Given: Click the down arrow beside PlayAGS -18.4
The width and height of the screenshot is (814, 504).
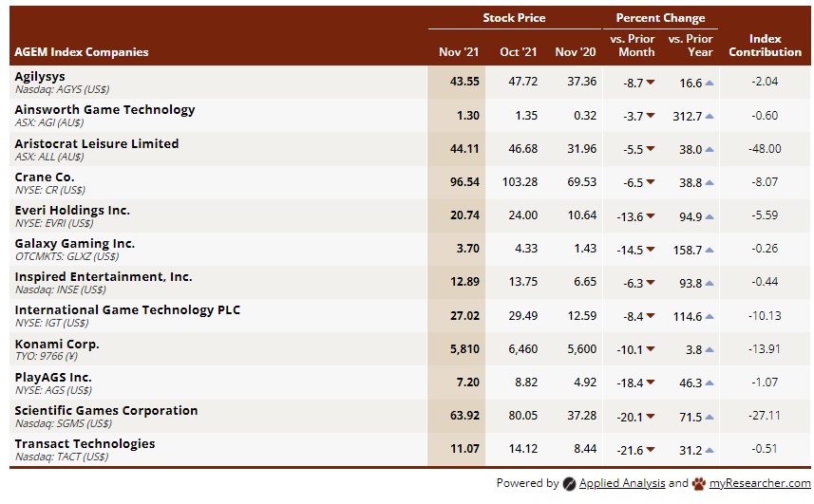Looking at the screenshot, I should click(x=650, y=383).
